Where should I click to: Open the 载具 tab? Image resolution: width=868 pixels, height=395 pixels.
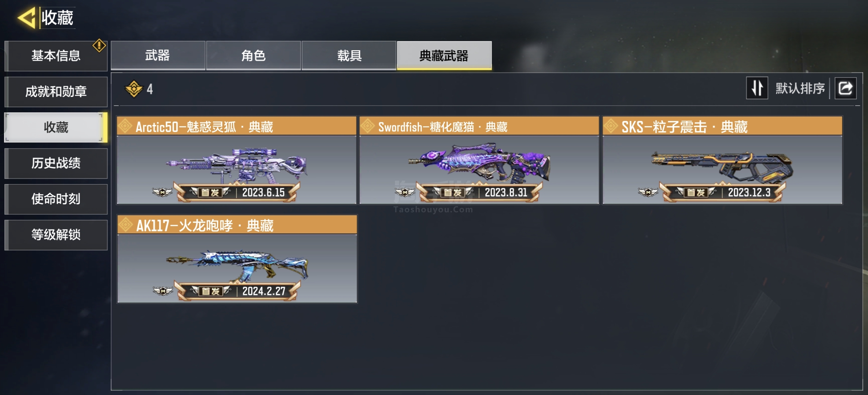pos(349,56)
